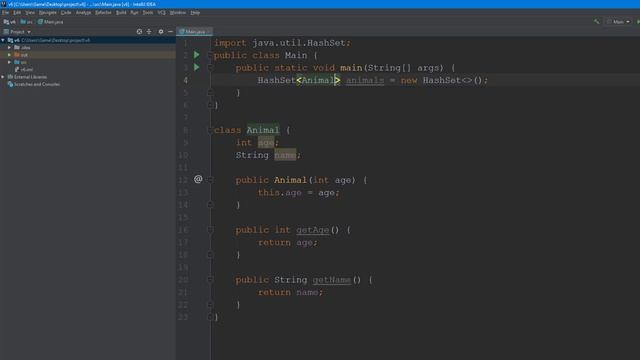
Task: Fold the Animal constructor at line 12
Action: point(210,180)
